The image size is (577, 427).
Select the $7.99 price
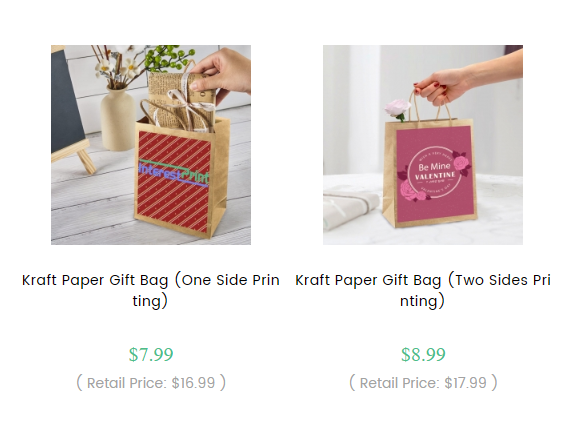point(151,354)
